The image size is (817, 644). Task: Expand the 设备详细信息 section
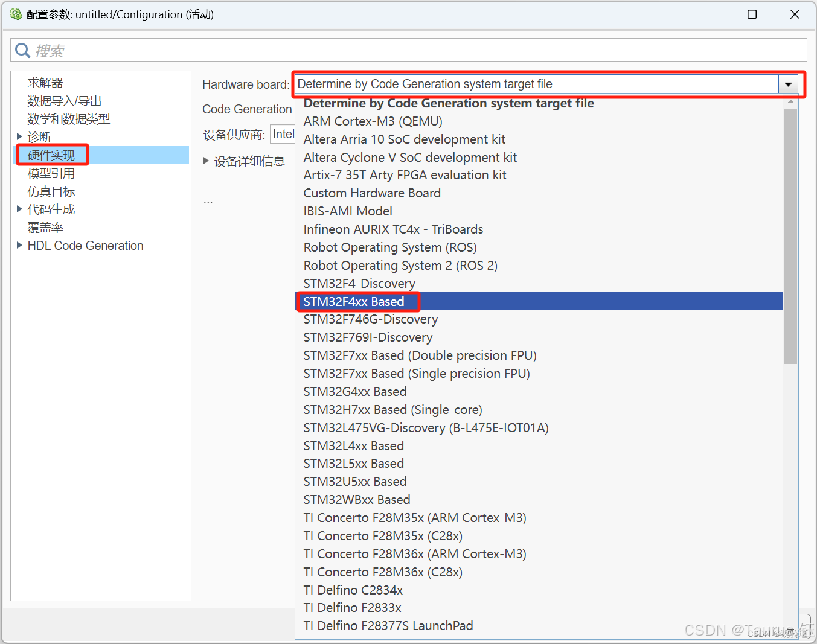pyautogui.click(x=207, y=161)
